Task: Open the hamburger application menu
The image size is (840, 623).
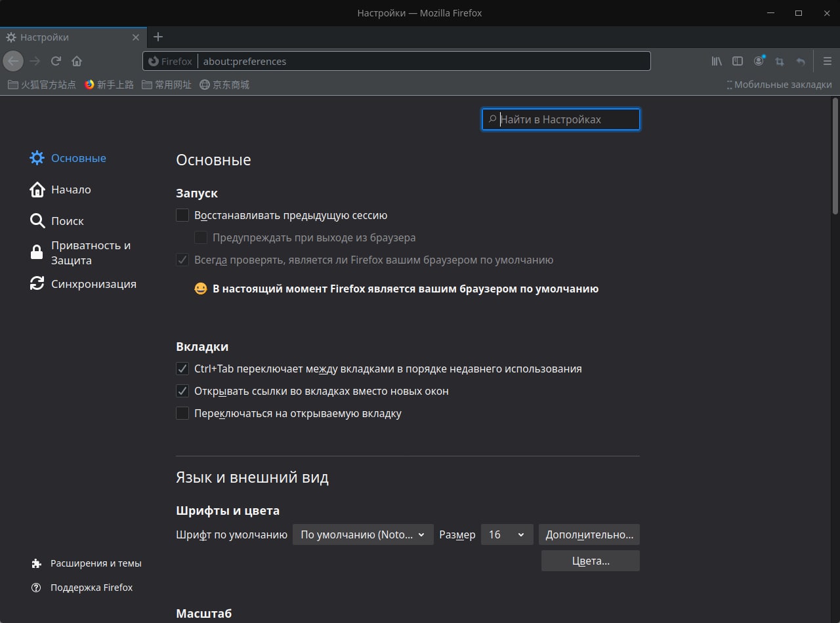Action: tap(827, 61)
